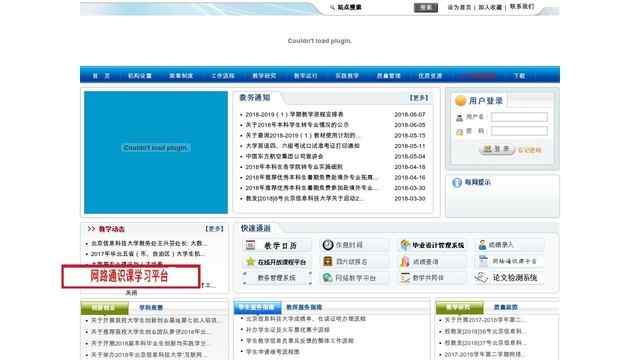Image resolution: width=640 pixels, height=360 pixels.
Task: Click the 加入收藏 link
Action: (490, 7)
